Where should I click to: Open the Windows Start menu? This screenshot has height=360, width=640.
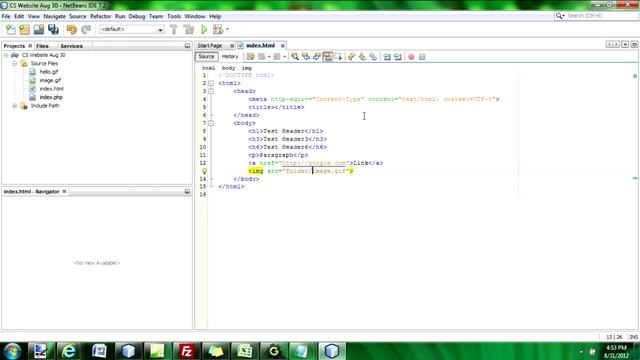pyautogui.click(x=12, y=351)
